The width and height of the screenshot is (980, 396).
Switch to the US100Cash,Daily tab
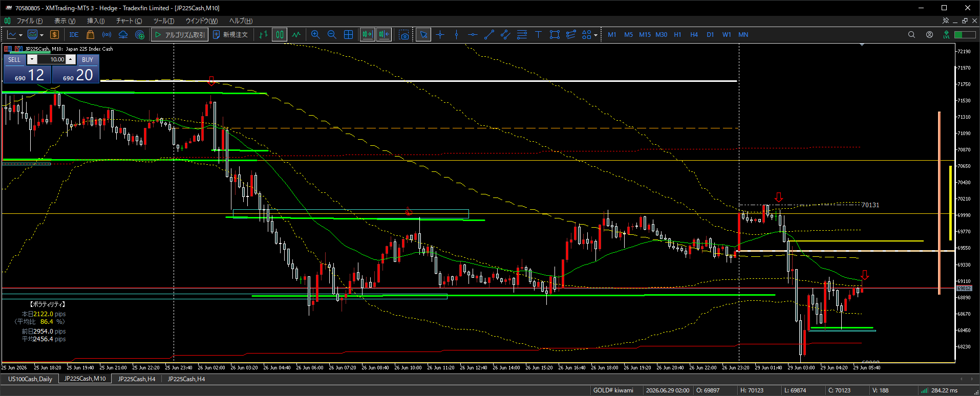tap(30, 379)
